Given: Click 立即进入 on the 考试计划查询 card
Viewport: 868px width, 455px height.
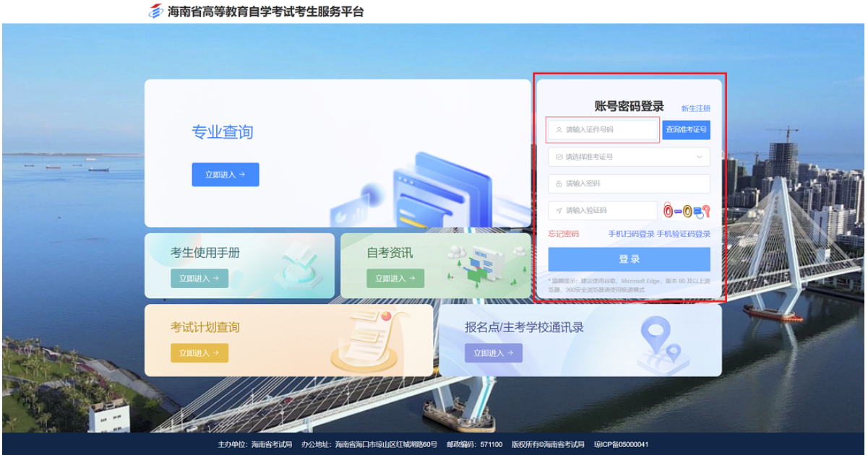Looking at the screenshot, I should click(199, 353).
